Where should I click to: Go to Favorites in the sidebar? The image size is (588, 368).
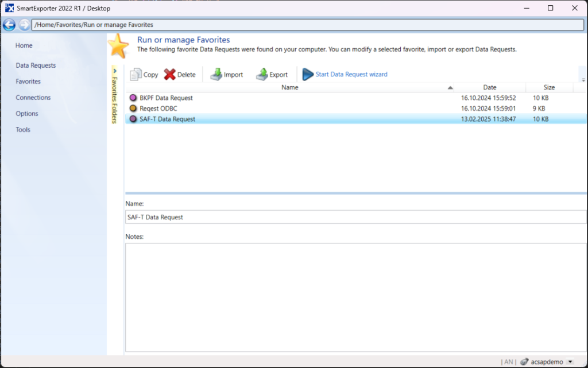(x=28, y=82)
